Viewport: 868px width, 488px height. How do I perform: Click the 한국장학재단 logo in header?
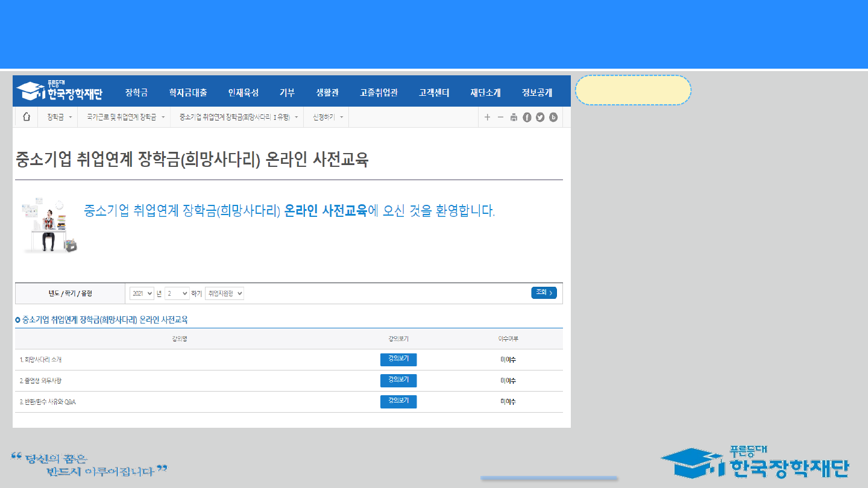coord(59,92)
